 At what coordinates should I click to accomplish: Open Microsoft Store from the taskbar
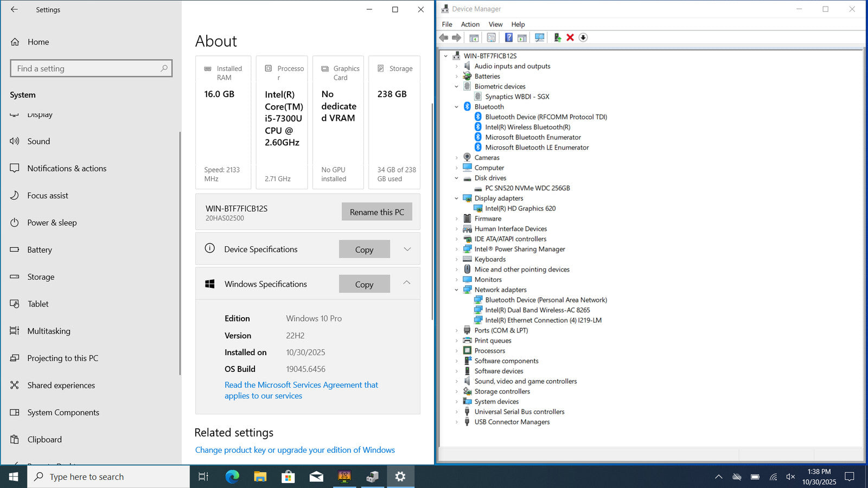288,477
